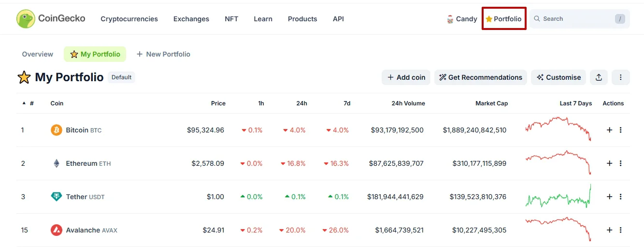Open the Cryptocurrencies menu
The width and height of the screenshot is (644, 247).
[x=129, y=19]
